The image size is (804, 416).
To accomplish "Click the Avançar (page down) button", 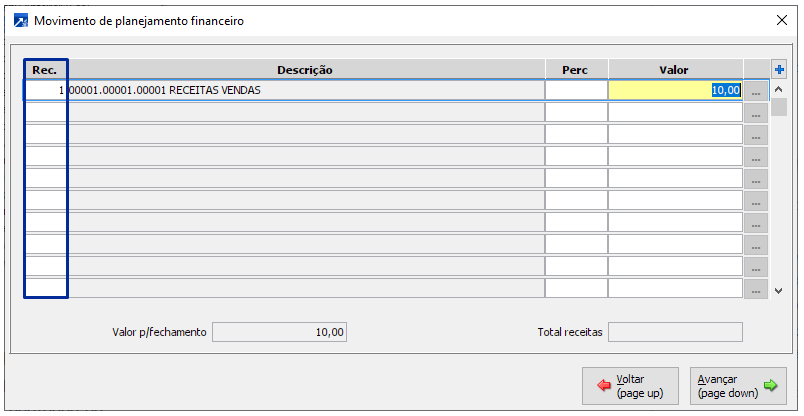I will pos(739,386).
